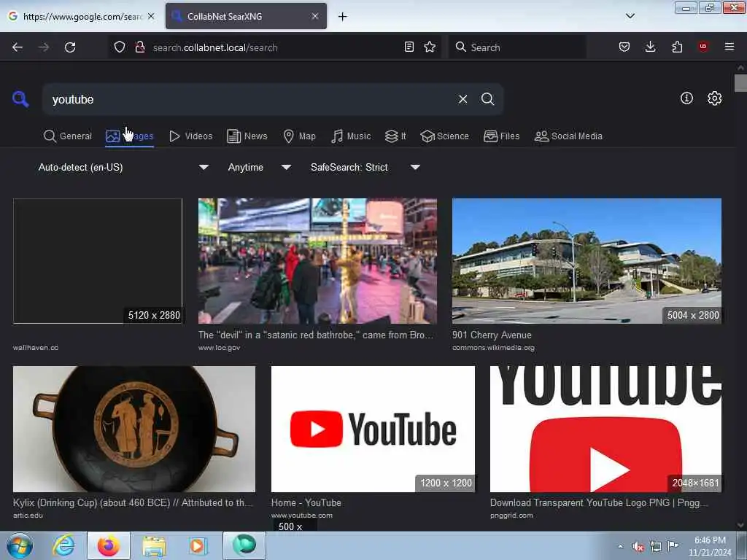Open the 901 Cherry Avenue building thumbnail
747x560 pixels.
tap(587, 261)
